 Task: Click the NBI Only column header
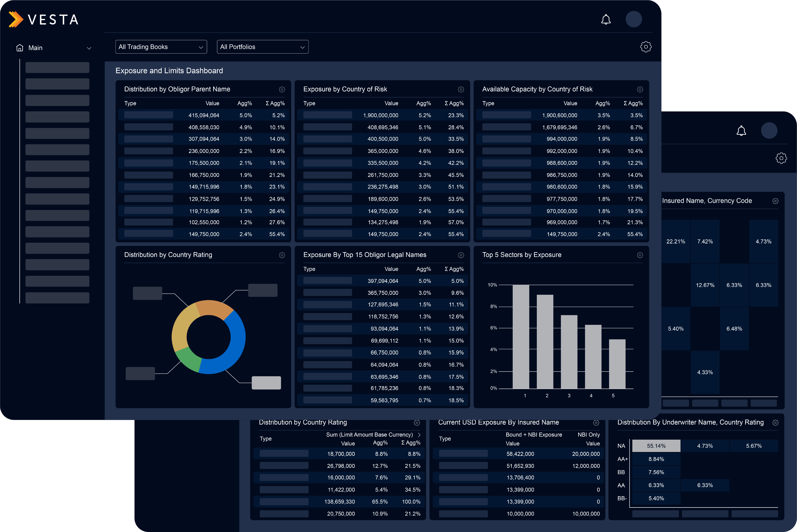[589, 435]
